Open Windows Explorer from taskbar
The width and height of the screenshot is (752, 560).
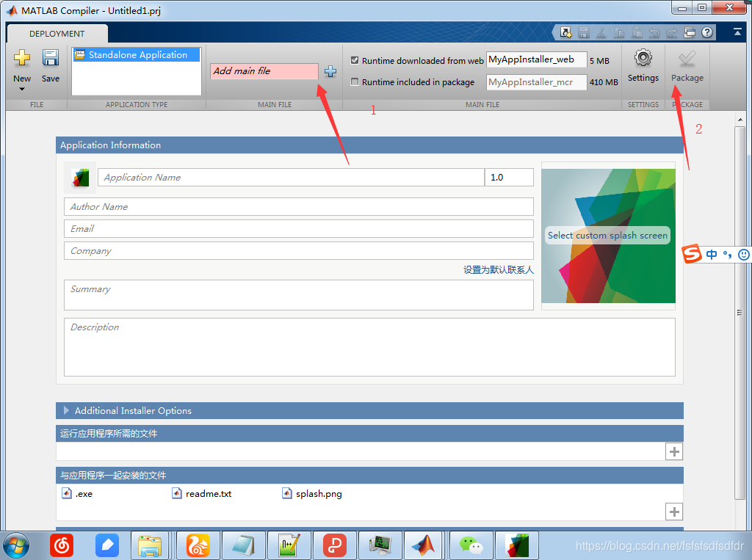coord(150,545)
